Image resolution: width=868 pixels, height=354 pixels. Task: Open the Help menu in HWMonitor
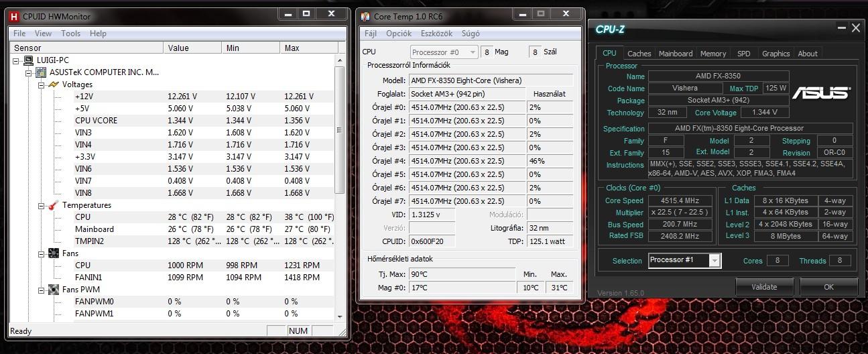click(x=98, y=34)
